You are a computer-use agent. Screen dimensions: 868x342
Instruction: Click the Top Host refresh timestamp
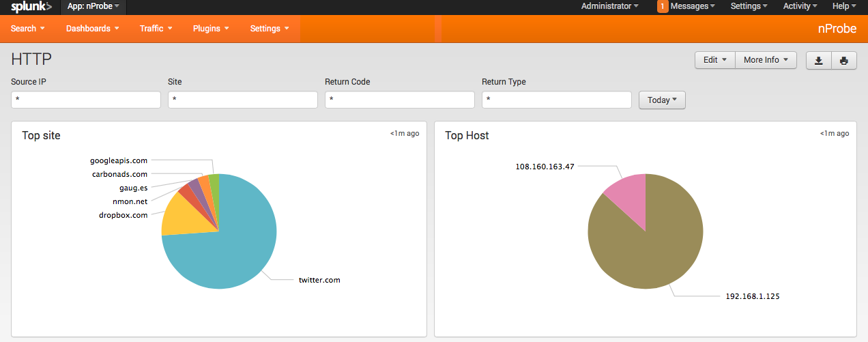pyautogui.click(x=835, y=134)
